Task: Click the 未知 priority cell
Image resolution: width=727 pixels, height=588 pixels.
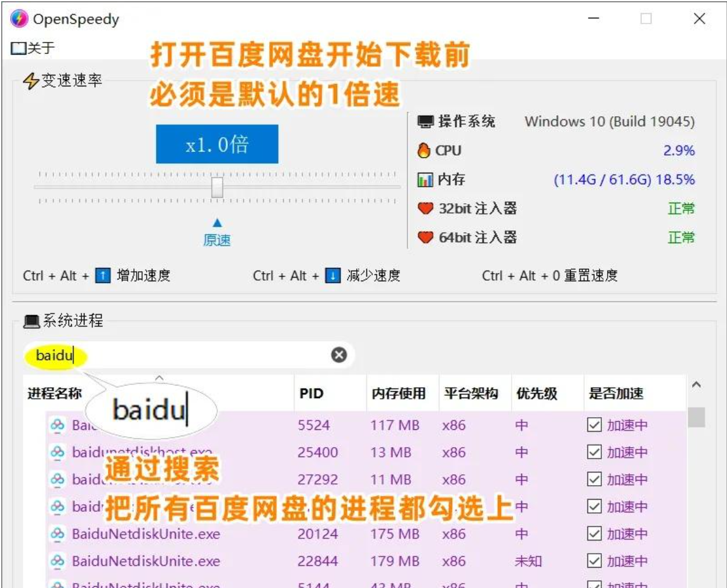Action: [x=528, y=561]
